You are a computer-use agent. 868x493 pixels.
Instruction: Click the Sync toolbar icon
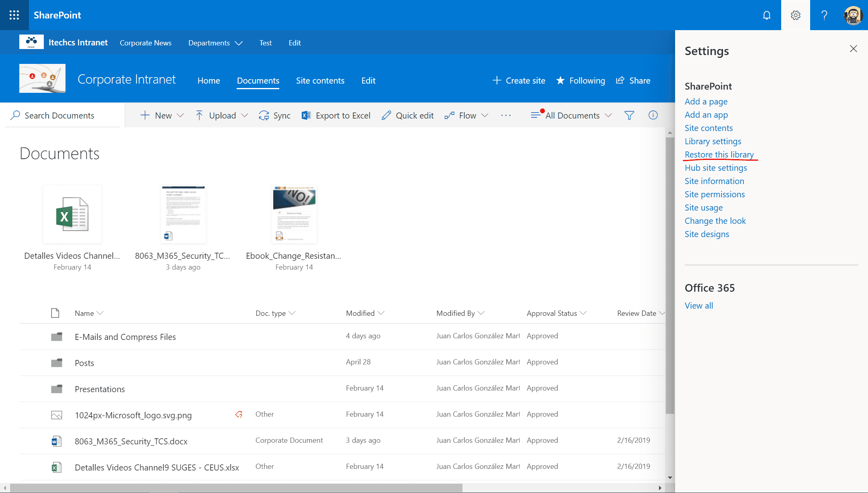click(274, 116)
